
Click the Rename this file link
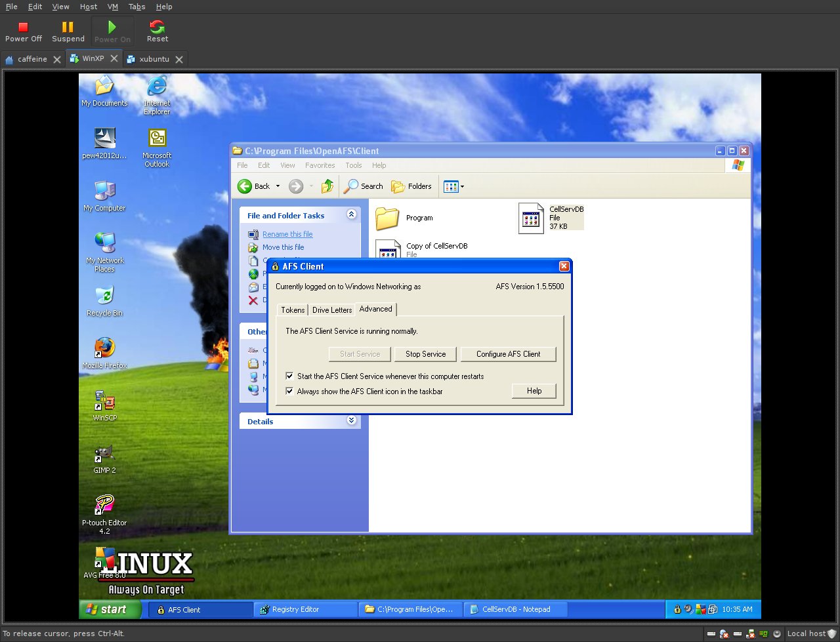(x=287, y=234)
